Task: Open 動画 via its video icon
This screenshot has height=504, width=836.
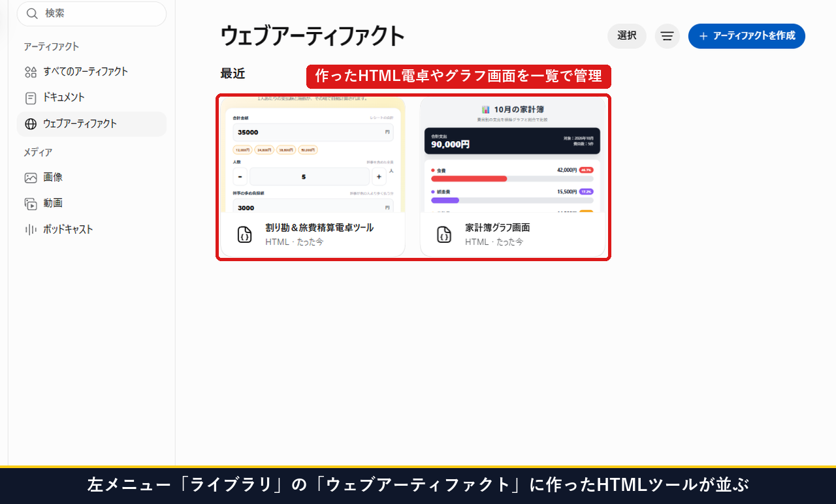Action: 31,204
